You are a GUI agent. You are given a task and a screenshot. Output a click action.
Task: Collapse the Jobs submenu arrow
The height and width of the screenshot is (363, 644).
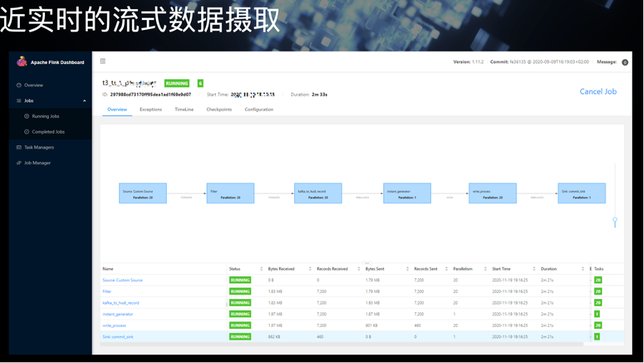[x=84, y=101]
